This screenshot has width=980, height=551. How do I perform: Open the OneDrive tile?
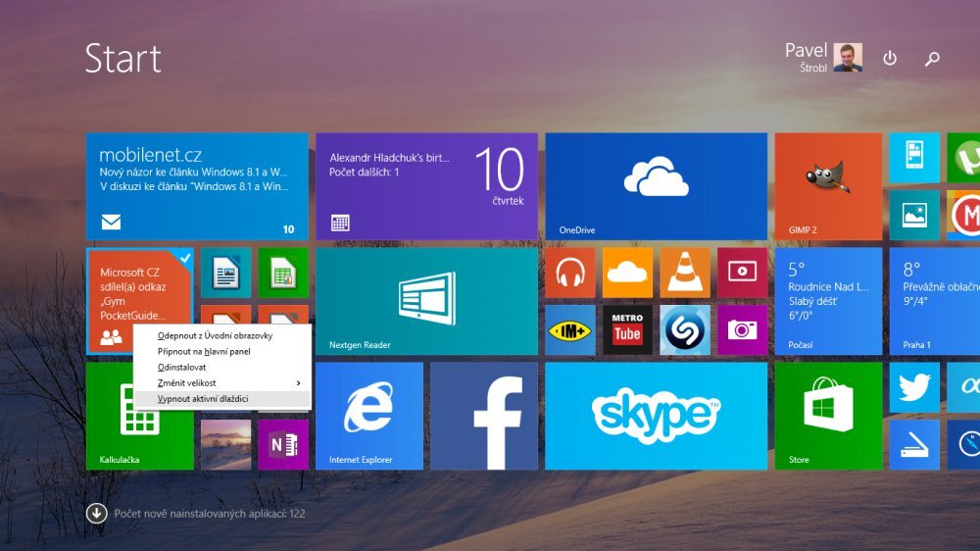656,186
